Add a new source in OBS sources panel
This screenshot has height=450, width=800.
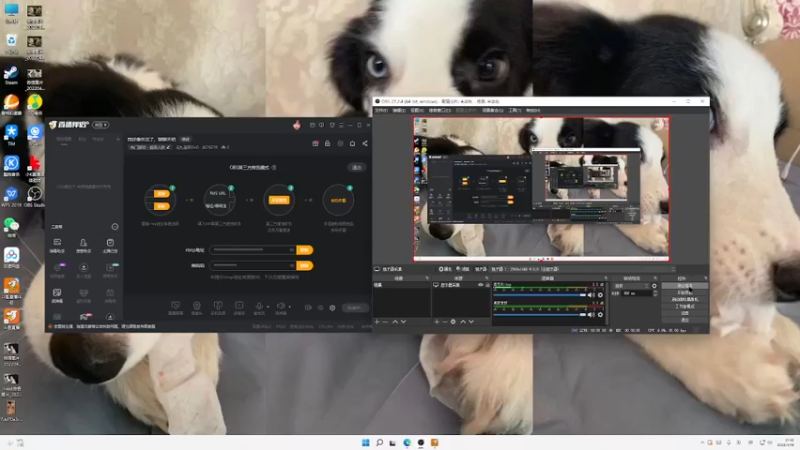pos(436,322)
